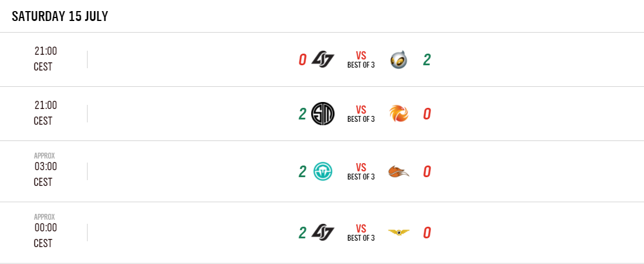Select the red score 0 beside Echo Fox
644x264 pixels.
[427, 171]
